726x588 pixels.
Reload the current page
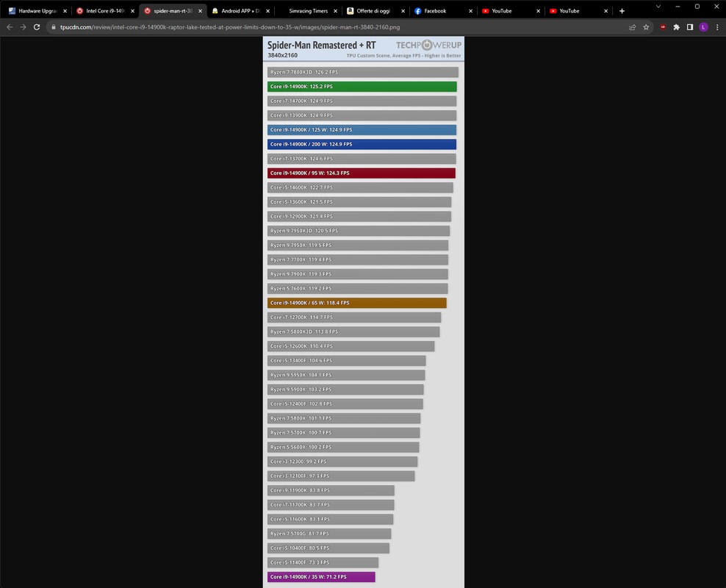point(37,27)
